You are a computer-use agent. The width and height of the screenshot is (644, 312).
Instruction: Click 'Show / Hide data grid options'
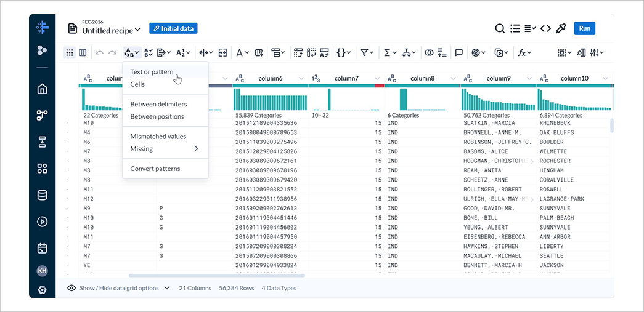pyautogui.click(x=119, y=288)
